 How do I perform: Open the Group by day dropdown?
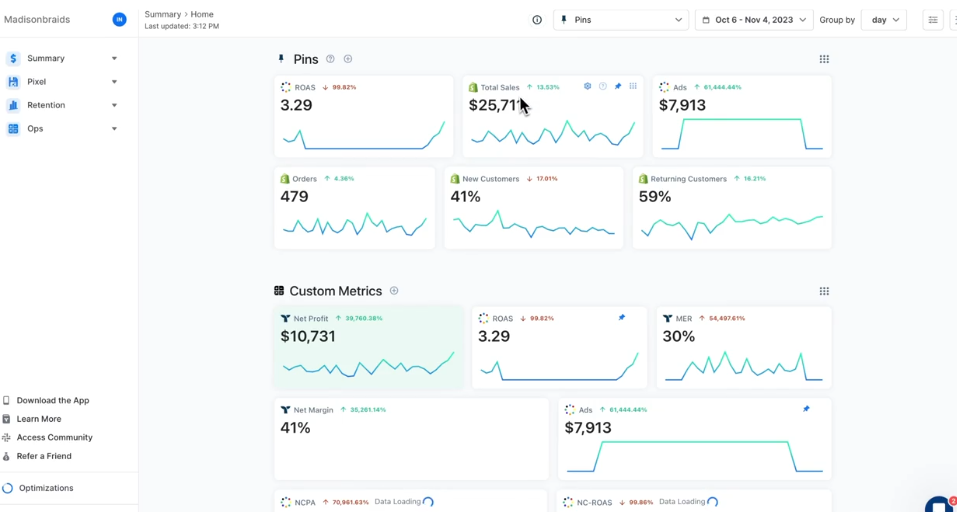click(884, 20)
